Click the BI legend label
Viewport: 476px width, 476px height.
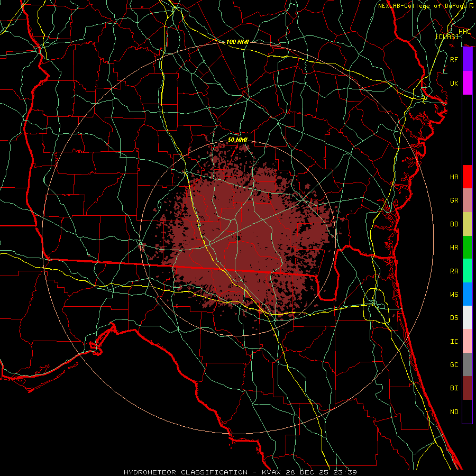pyautogui.click(x=454, y=388)
